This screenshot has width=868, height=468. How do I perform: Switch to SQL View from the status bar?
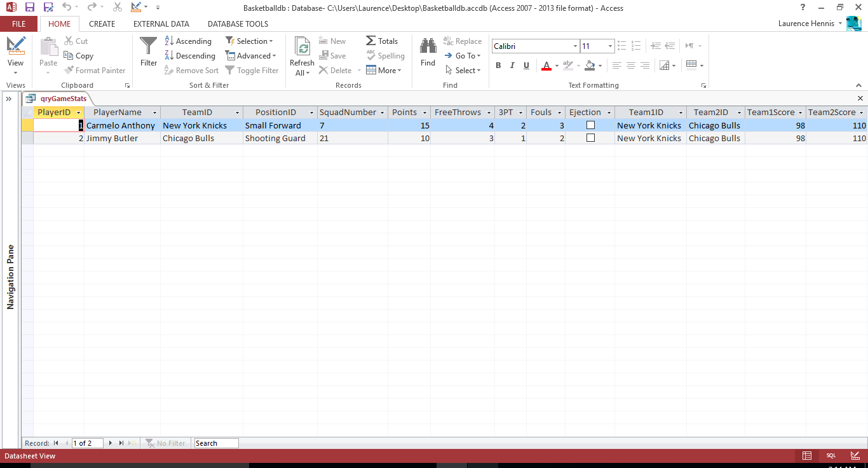point(831,456)
